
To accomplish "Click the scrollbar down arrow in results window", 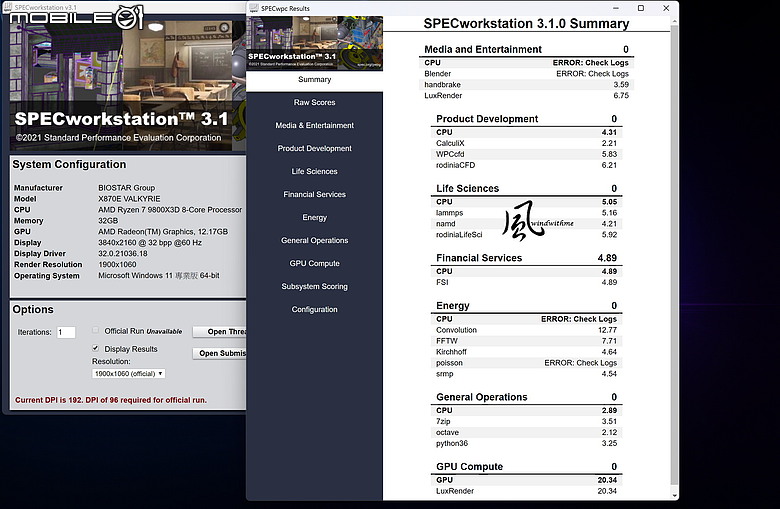I will (x=674, y=496).
